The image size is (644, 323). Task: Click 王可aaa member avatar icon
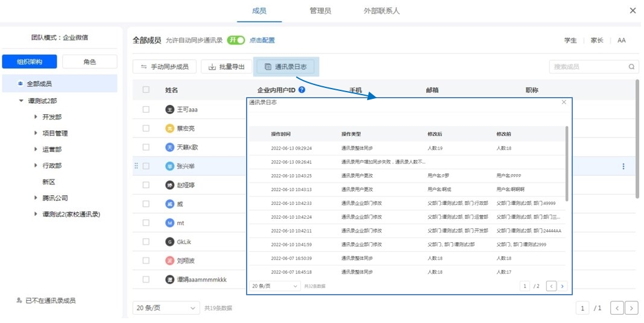169,110
